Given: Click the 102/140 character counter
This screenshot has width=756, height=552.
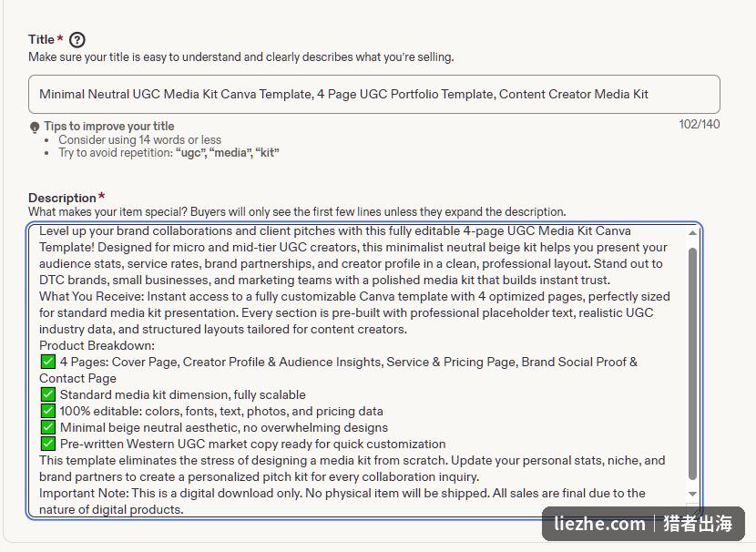Looking at the screenshot, I should [700, 125].
